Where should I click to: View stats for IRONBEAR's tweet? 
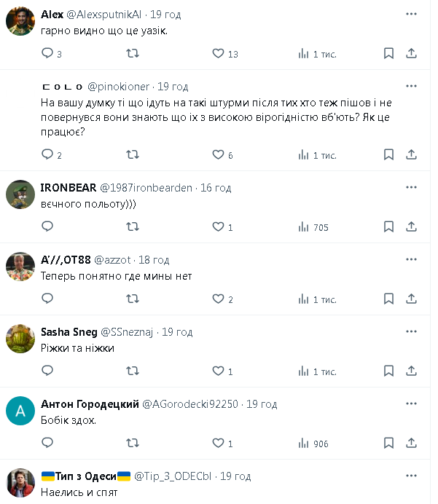[313, 227]
